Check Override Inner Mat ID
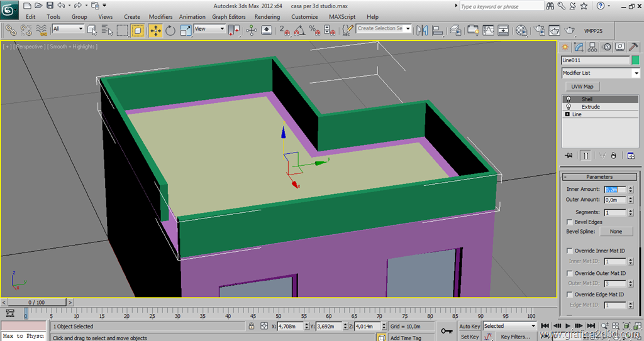Screen dimensions: 644x341 570,251
